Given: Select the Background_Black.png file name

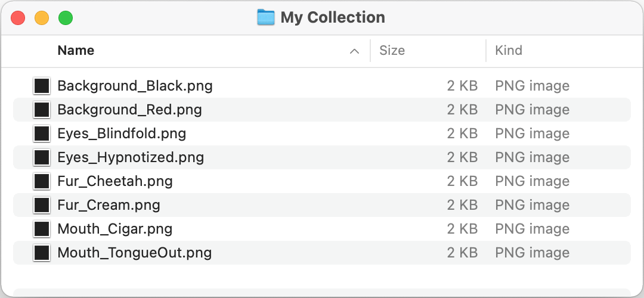Looking at the screenshot, I should pos(135,86).
